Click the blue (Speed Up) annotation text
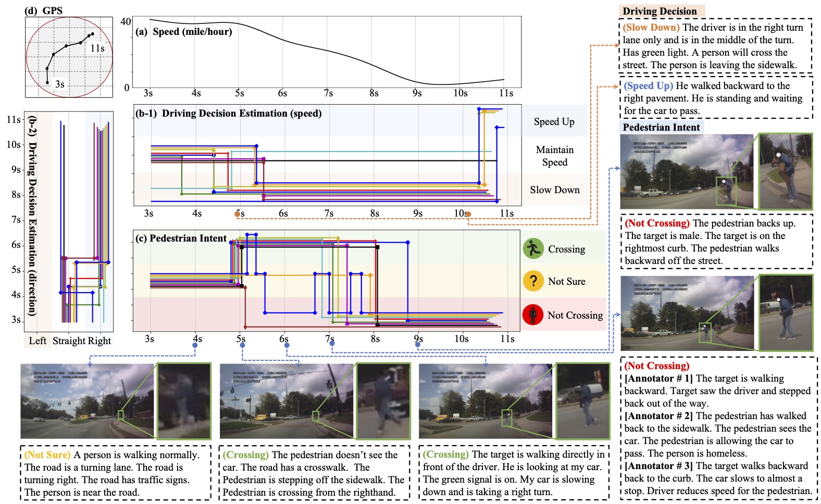Viewport: 821px width, 504px height. click(x=649, y=86)
